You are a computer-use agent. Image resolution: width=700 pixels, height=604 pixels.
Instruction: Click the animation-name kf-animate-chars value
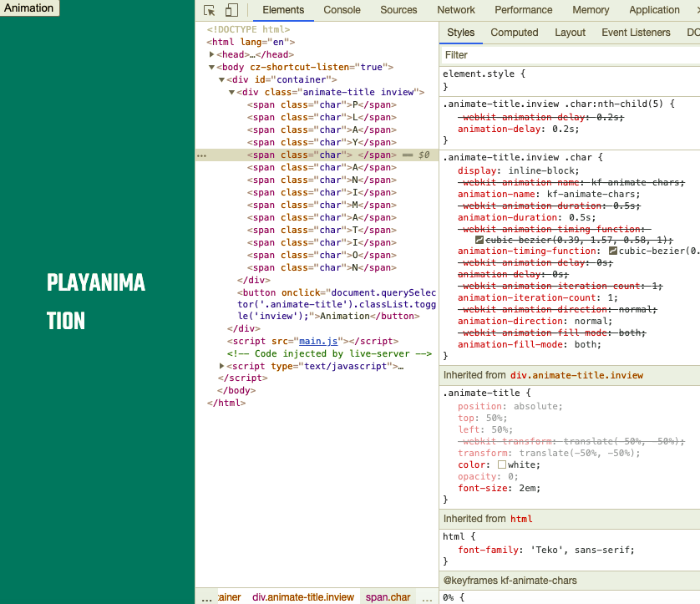(591, 194)
